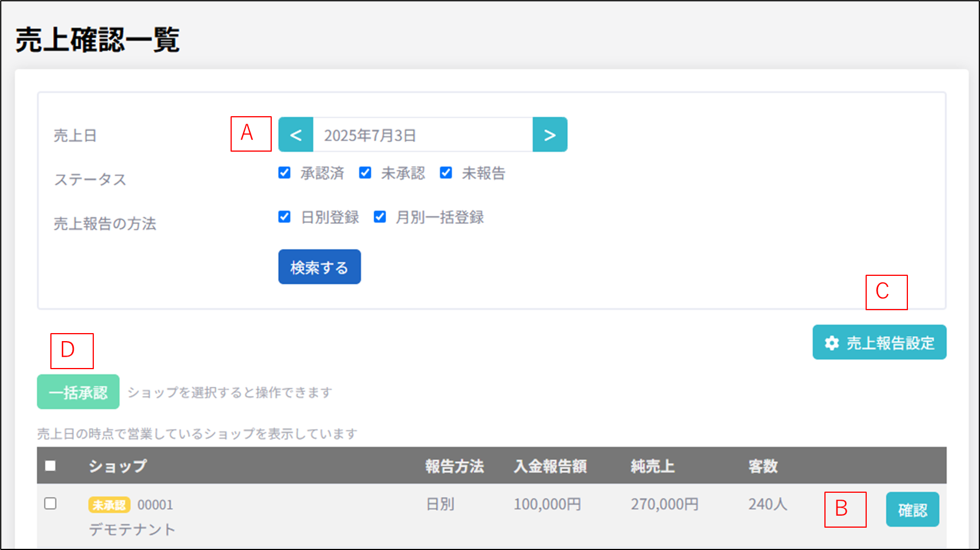This screenshot has height=550, width=980.
Task: Disable the 未報告 status filter checkbox
Action: click(x=446, y=173)
